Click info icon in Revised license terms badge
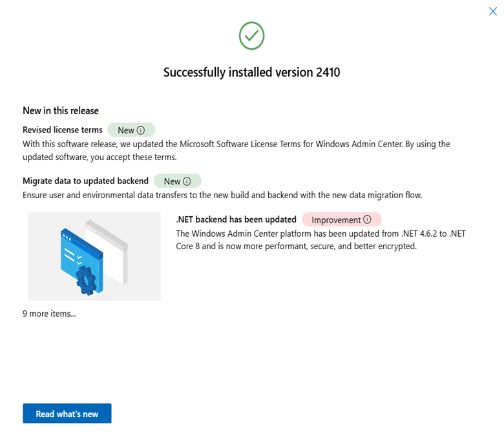504x446 pixels. click(x=142, y=130)
